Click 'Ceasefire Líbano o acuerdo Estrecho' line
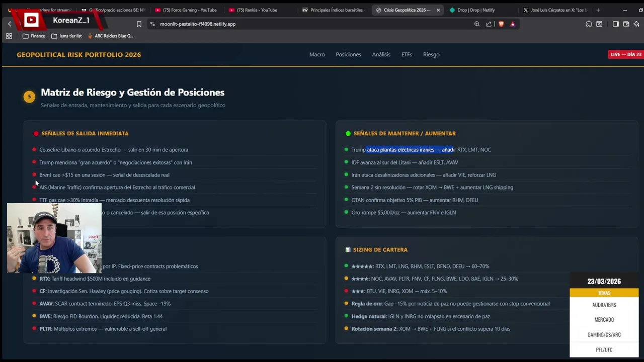644x362 pixels. click(x=114, y=150)
